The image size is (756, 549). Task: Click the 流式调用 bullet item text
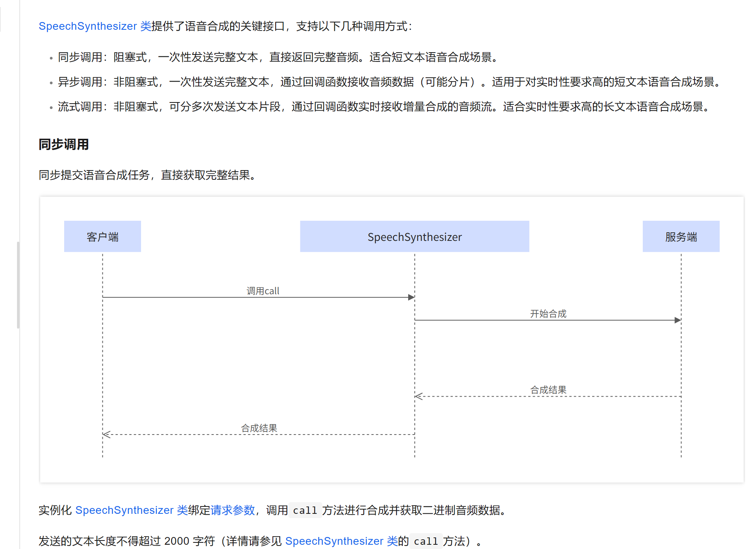[x=383, y=107]
